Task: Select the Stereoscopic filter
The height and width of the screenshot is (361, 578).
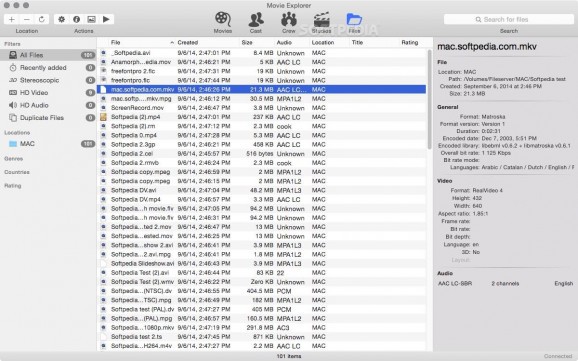Action: coord(48,80)
